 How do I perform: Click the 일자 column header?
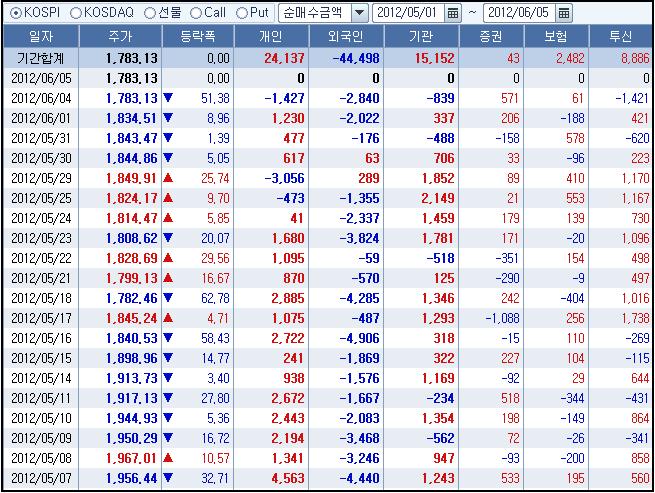41,36
